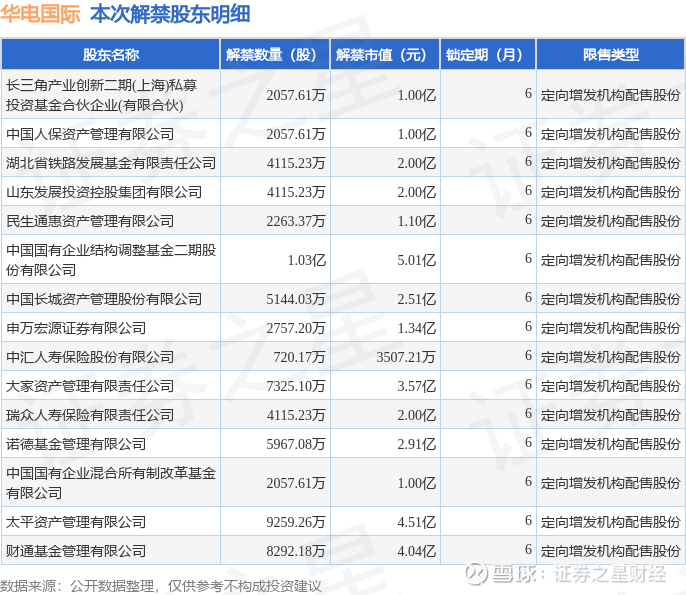Select the 数据来源 footer disclaimer text
This screenshot has width=686, height=595.
161,586
